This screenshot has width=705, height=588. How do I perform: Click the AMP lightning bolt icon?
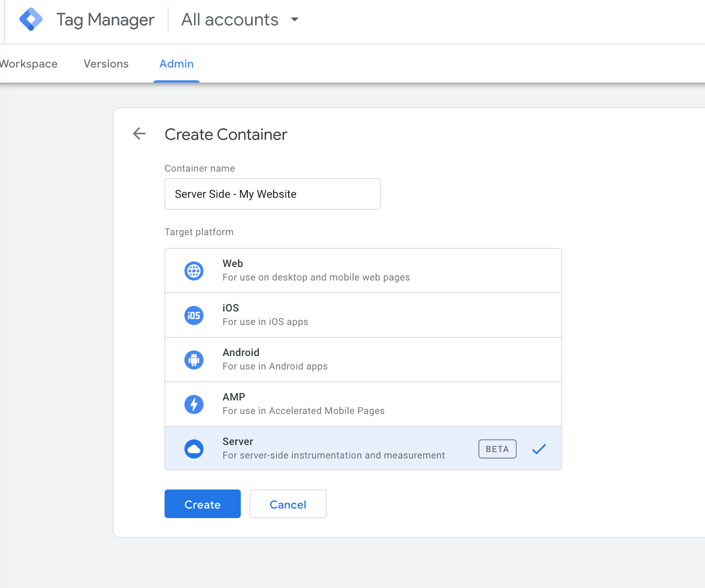(x=194, y=404)
